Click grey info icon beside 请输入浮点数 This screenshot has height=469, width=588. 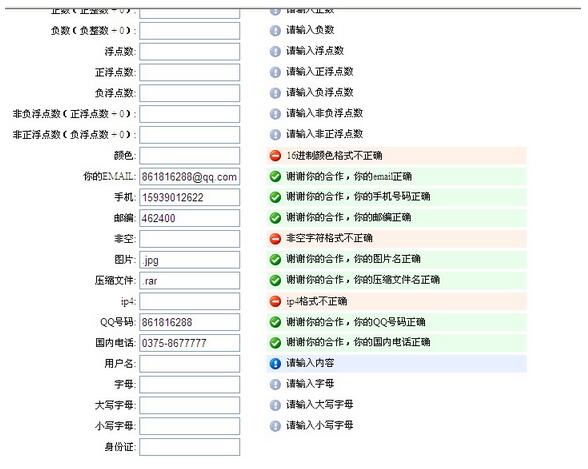click(x=275, y=51)
